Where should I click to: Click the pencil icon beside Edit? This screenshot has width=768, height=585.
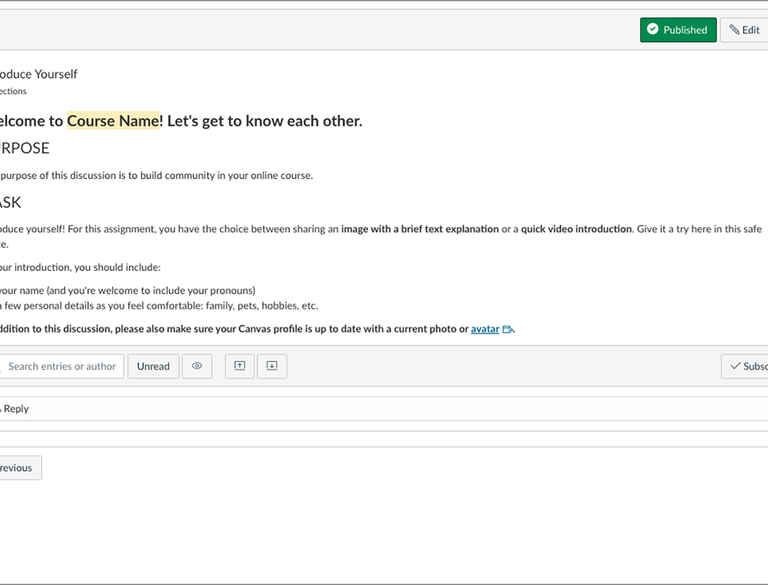pyautogui.click(x=734, y=30)
